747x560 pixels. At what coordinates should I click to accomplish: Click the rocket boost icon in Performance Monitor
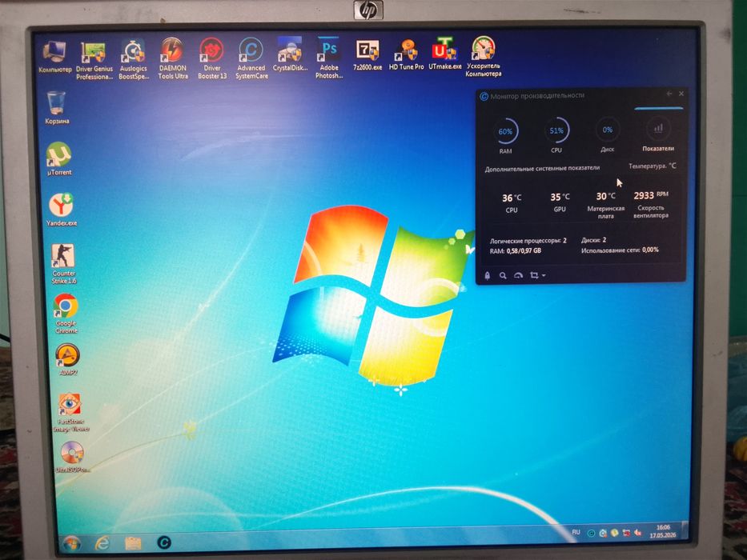(488, 275)
